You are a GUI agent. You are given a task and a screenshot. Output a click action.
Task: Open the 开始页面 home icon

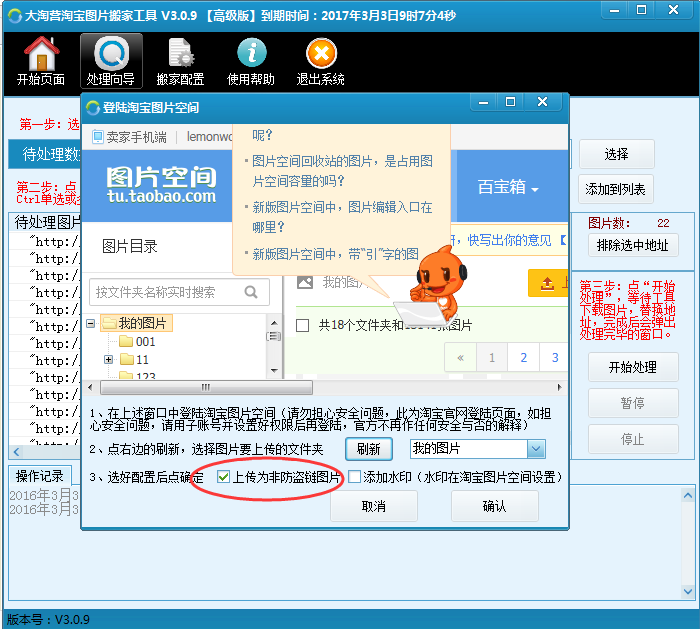click(41, 61)
